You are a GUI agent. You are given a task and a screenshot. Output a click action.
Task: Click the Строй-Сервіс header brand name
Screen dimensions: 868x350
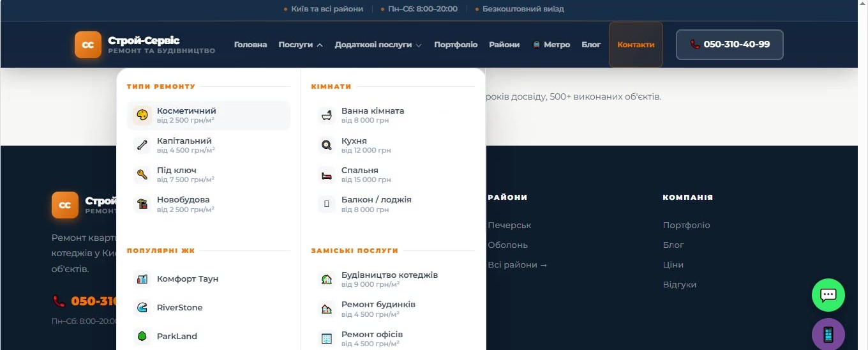coord(144,40)
